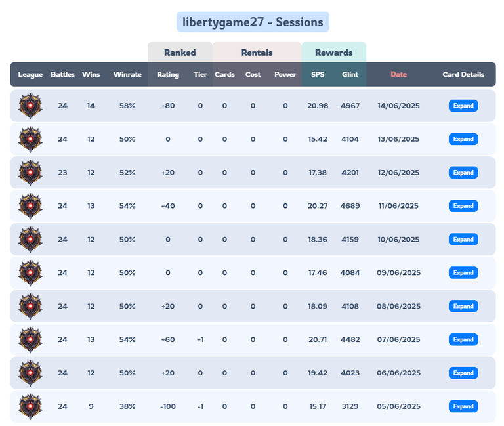Expand card details for 08/06/2025 session
The width and height of the screenshot is (504, 426).
pyautogui.click(x=463, y=307)
